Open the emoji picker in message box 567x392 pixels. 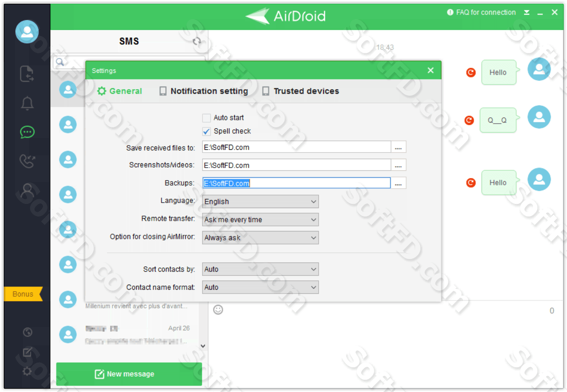coord(218,309)
